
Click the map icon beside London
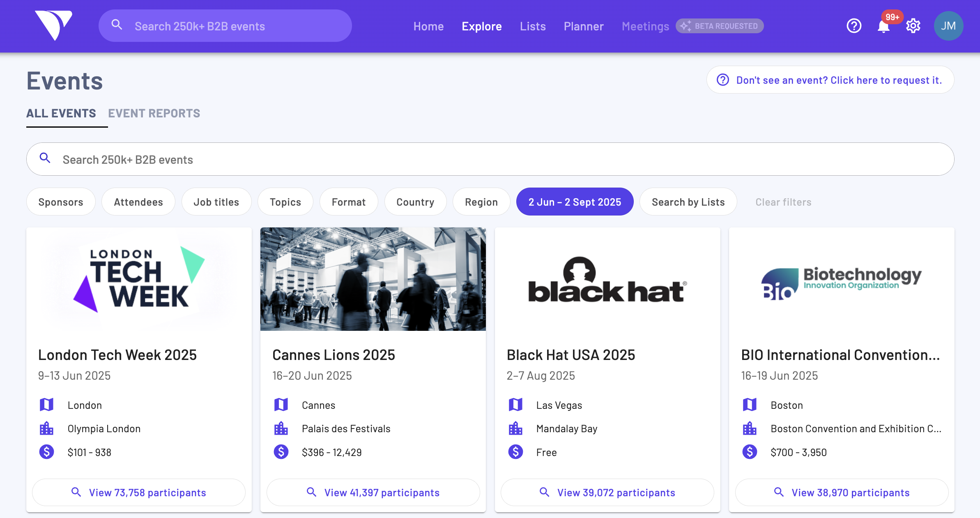(x=46, y=405)
